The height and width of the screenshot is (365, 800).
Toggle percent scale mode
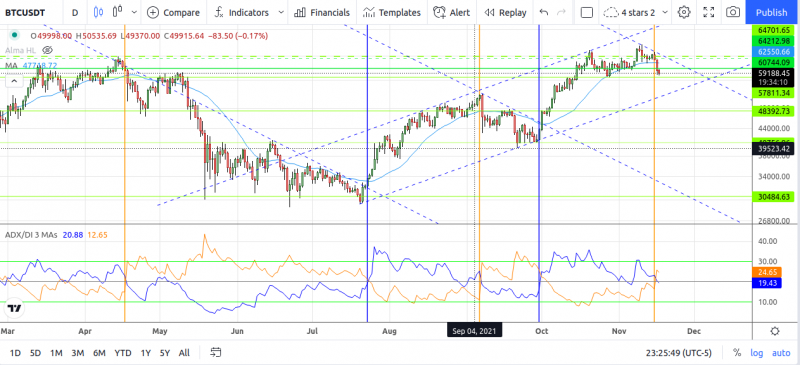coord(737,353)
